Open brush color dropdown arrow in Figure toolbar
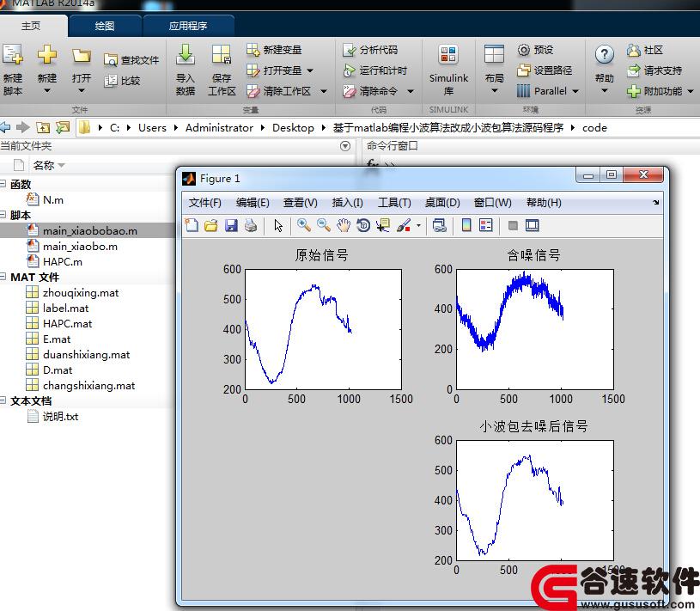The image size is (700, 611). (x=418, y=225)
